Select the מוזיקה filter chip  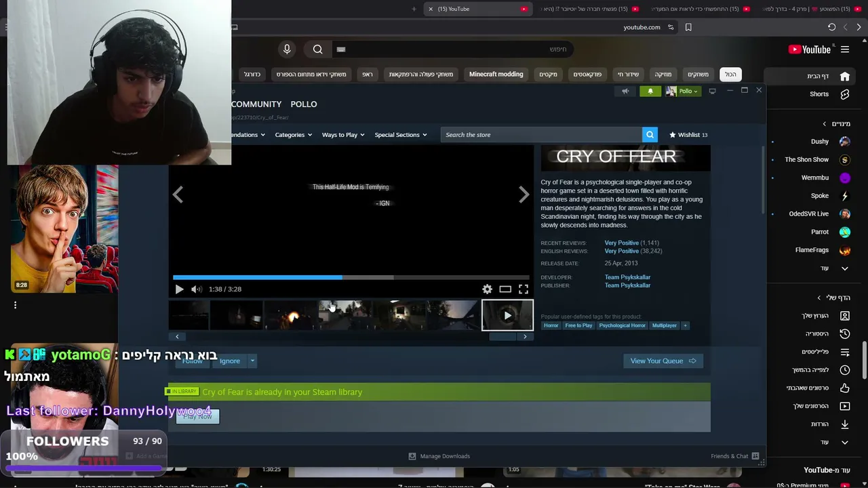[663, 75]
